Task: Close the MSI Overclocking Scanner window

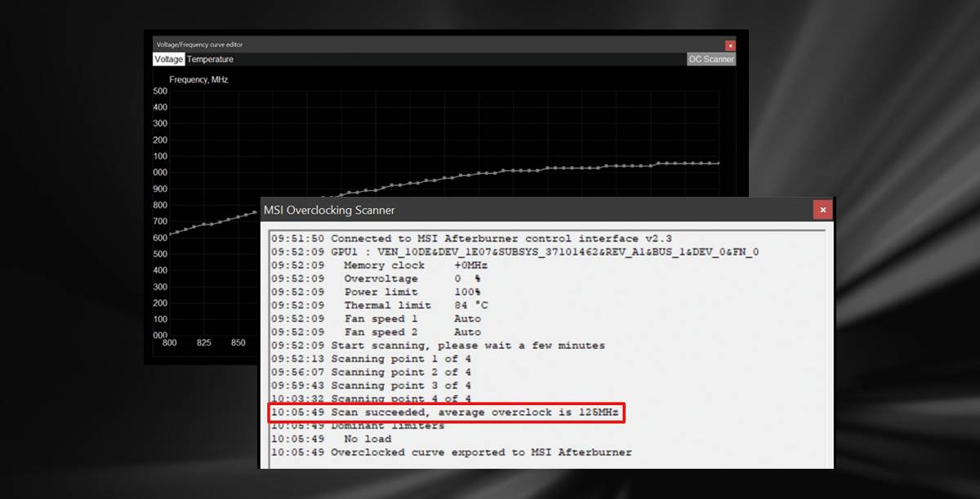Action: click(x=822, y=210)
